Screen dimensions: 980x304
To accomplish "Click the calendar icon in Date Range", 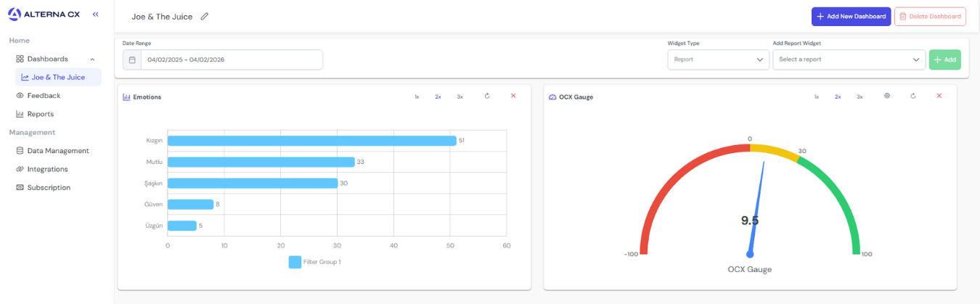I will click(132, 59).
